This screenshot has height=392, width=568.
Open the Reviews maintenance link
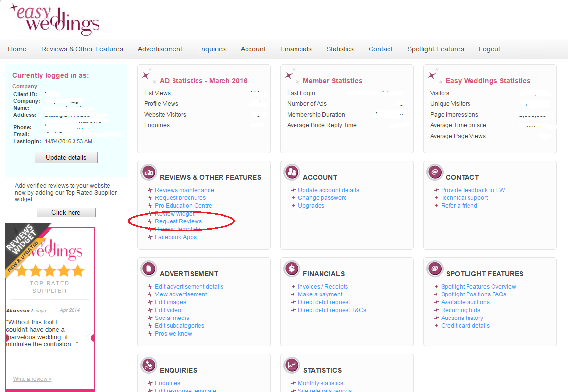tap(184, 190)
